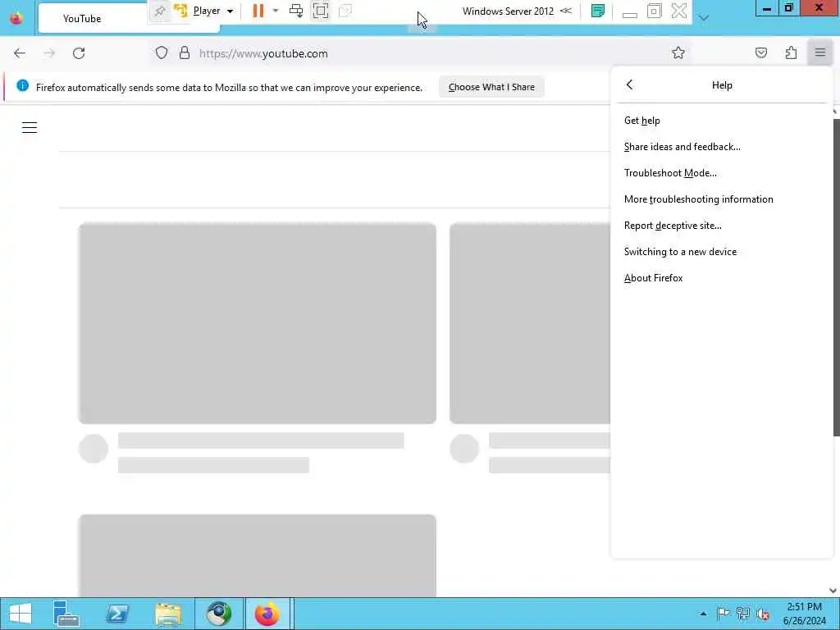
Task: Open PowerShell from the taskbar
Action: pyautogui.click(x=117, y=614)
